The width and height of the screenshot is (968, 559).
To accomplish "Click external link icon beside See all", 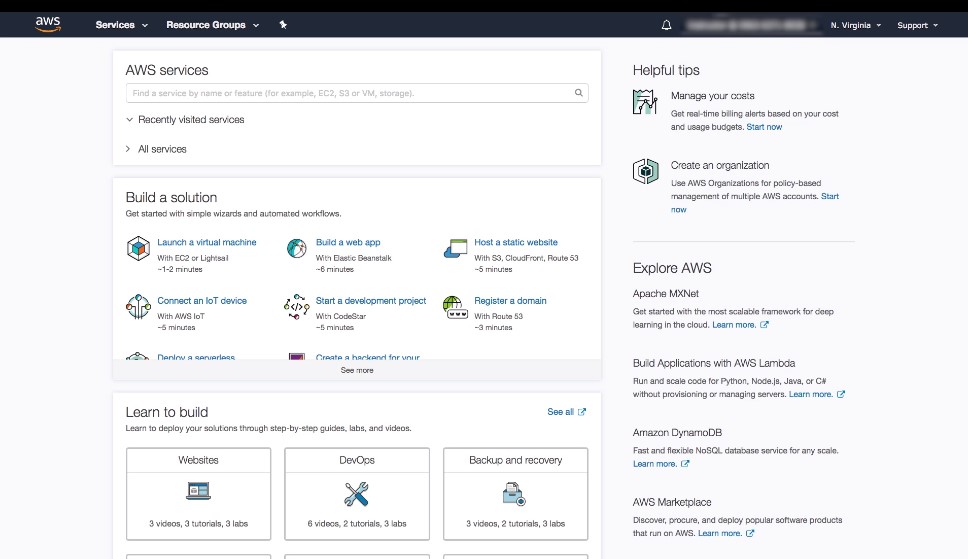I will [x=582, y=412].
